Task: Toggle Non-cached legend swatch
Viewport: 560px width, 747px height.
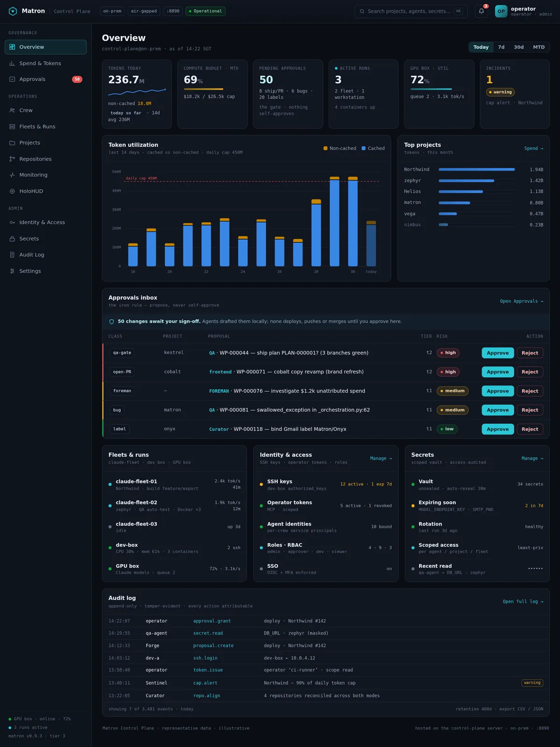Action: pyautogui.click(x=325, y=148)
